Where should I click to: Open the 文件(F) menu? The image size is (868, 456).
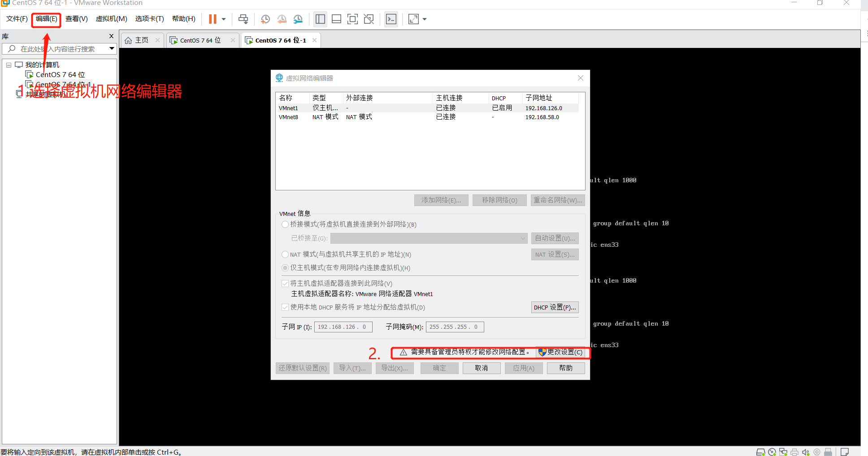tap(17, 19)
